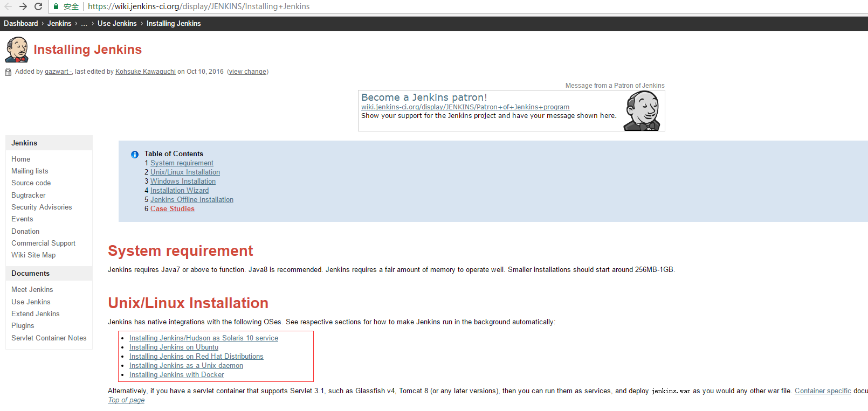Image resolution: width=868 pixels, height=411 pixels.
Task: Open Installing Jenkins on Red Hat Distributions
Action: coord(196,357)
